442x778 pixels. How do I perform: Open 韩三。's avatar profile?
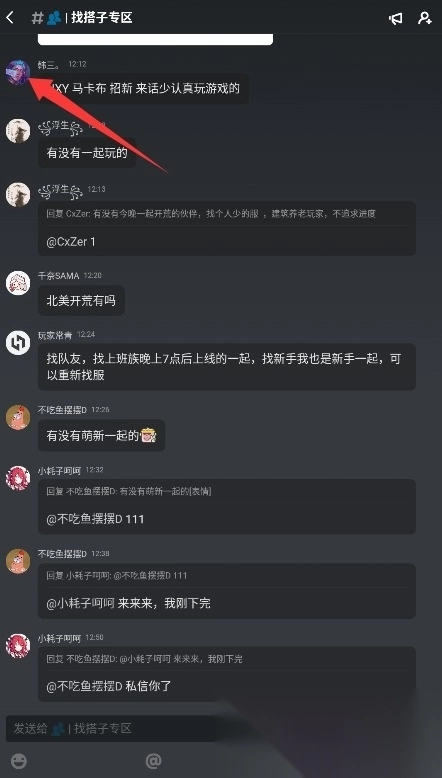click(18, 73)
